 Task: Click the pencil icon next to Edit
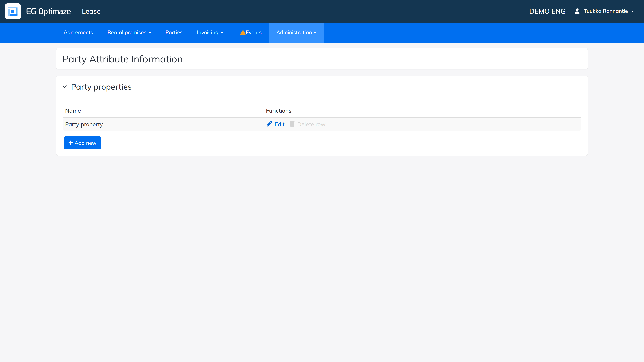click(269, 124)
